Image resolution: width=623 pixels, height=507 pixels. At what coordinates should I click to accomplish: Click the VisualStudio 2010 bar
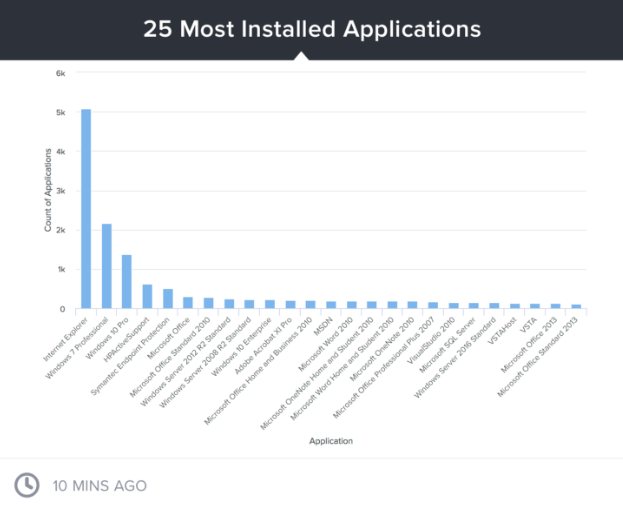click(x=454, y=306)
